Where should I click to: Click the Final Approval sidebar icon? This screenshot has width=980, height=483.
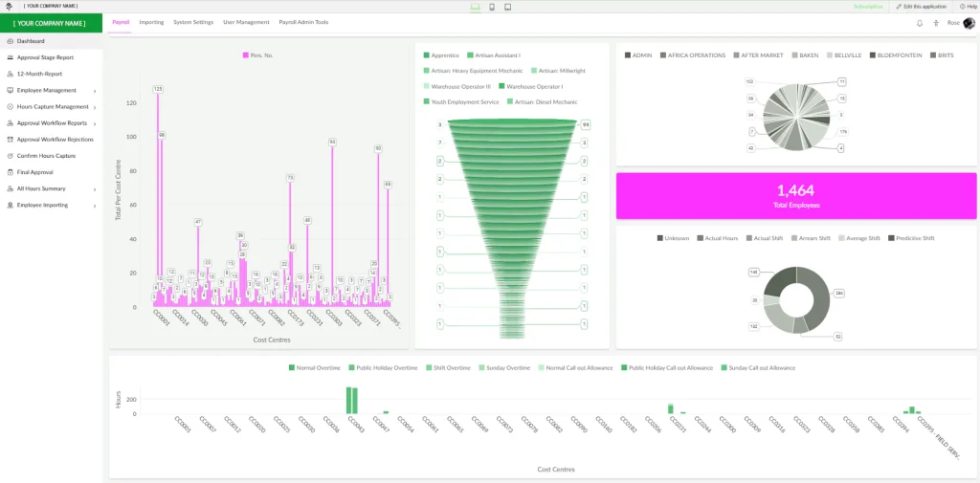(10, 172)
